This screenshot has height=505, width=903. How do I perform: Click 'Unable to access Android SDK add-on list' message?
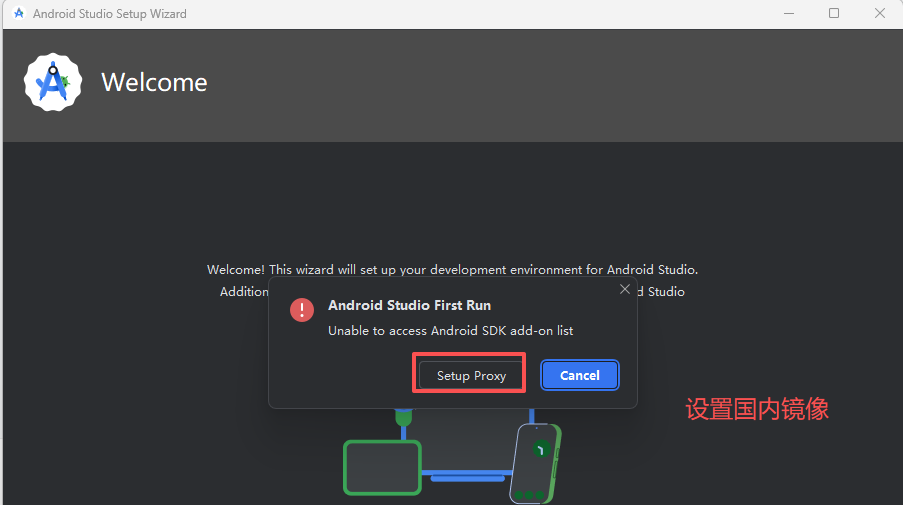pyautogui.click(x=450, y=331)
